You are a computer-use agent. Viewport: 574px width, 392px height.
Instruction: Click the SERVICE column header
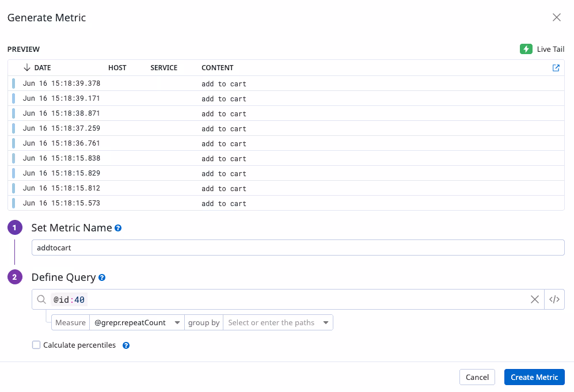164,68
